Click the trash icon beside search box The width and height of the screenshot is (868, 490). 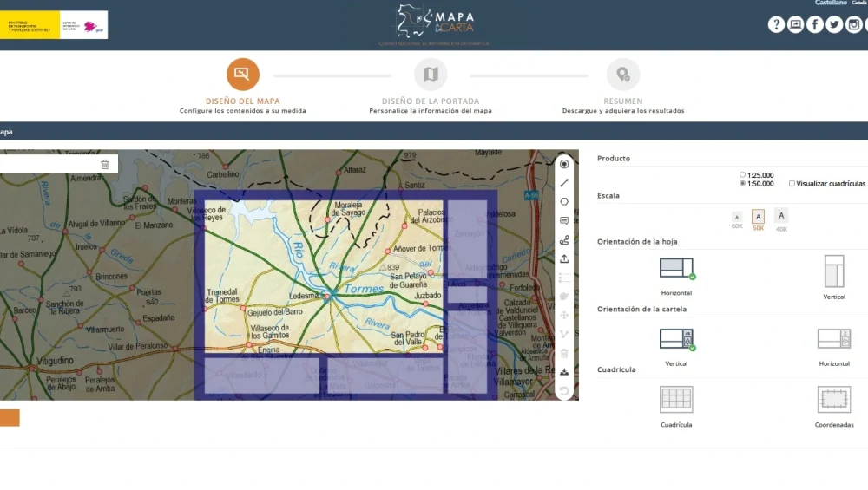pyautogui.click(x=105, y=164)
